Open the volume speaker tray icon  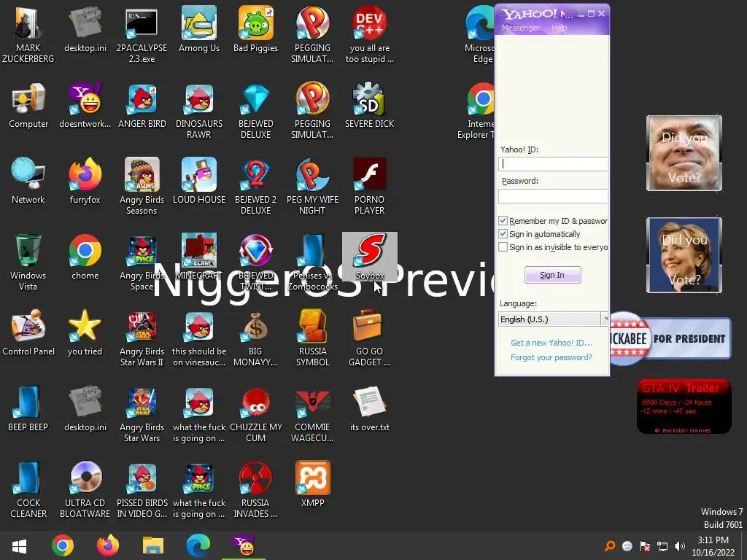coord(679,545)
